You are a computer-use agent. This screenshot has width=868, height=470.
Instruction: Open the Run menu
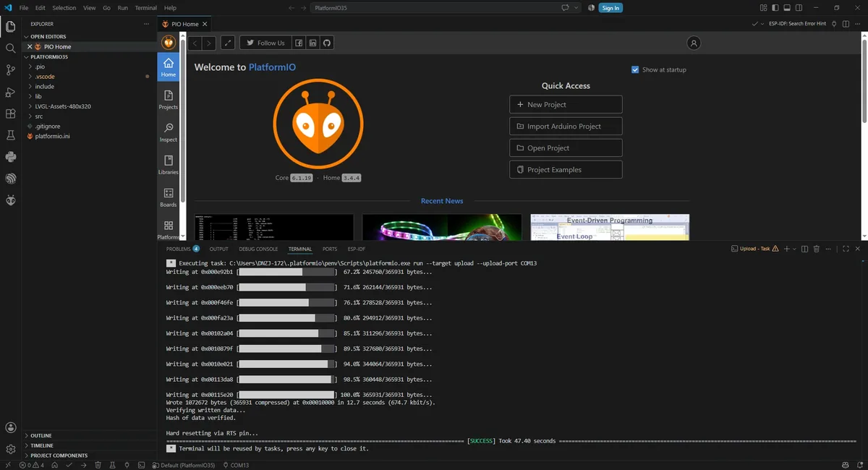click(x=123, y=8)
